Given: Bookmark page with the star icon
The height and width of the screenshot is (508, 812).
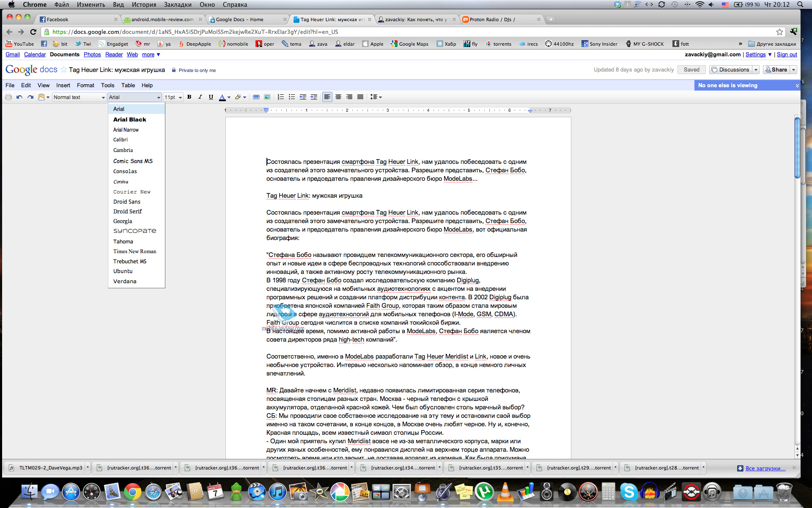Looking at the screenshot, I should (779, 32).
